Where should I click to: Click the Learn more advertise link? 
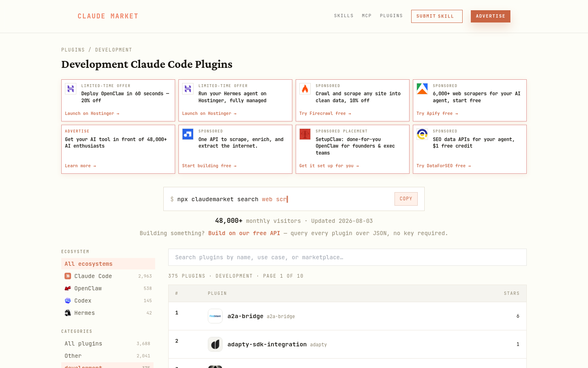click(80, 166)
